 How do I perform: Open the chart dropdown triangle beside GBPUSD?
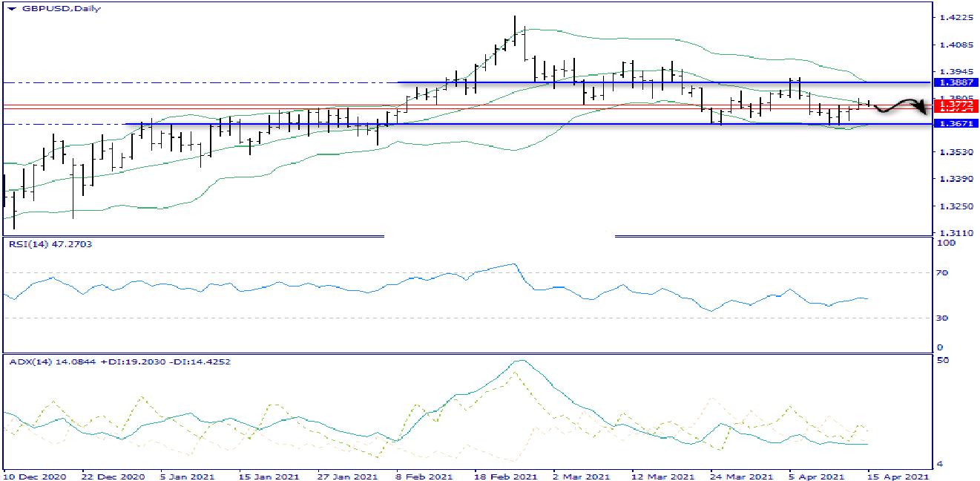pyautogui.click(x=12, y=9)
